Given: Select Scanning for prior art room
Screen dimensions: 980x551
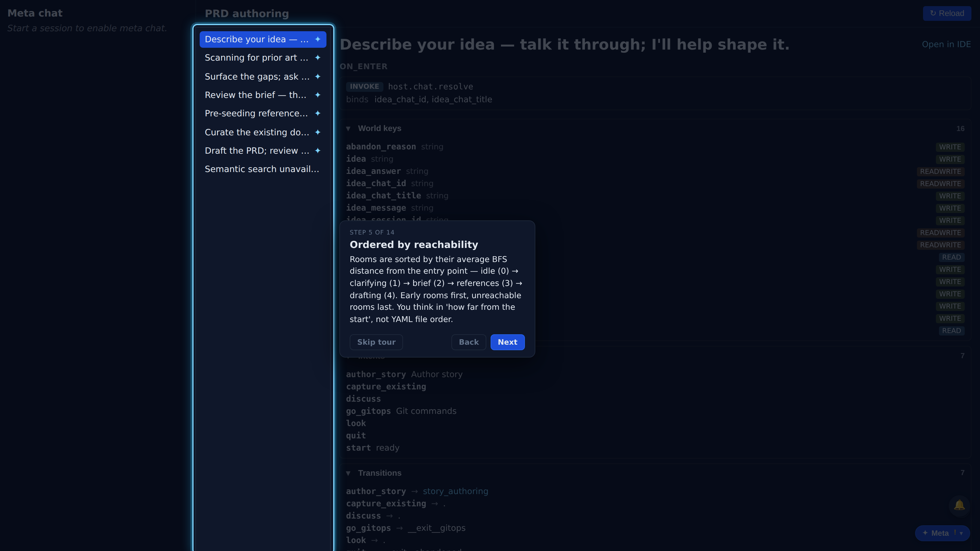Looking at the screenshot, I should 263,58.
